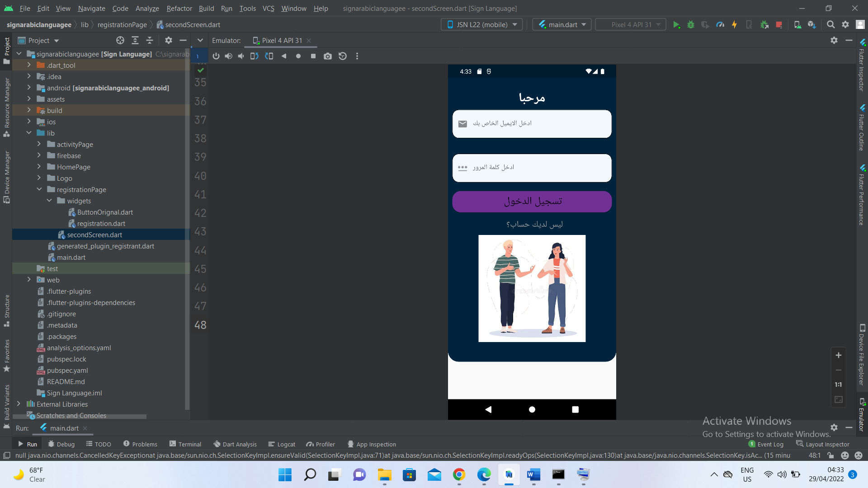Click the email input field in emulator
This screenshot has width=868, height=488.
(532, 124)
